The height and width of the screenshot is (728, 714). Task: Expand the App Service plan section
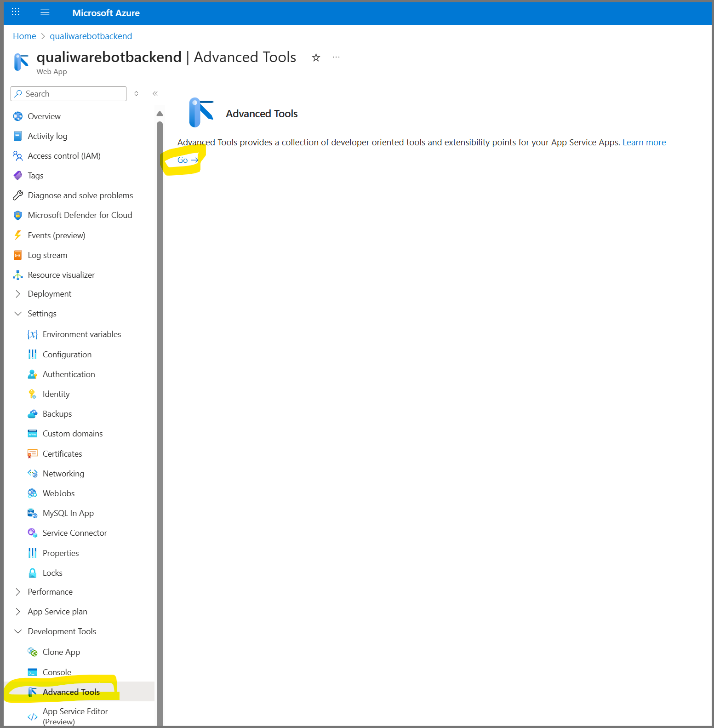pos(18,612)
